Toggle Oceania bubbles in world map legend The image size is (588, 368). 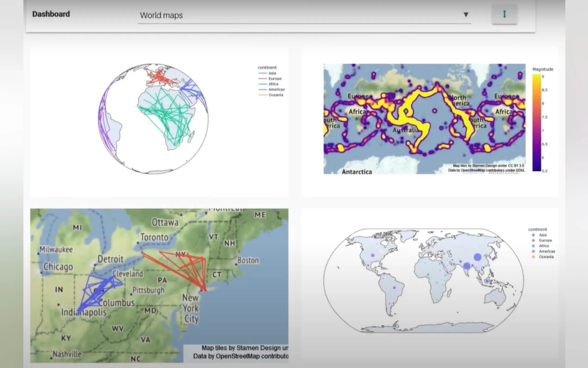546,257
